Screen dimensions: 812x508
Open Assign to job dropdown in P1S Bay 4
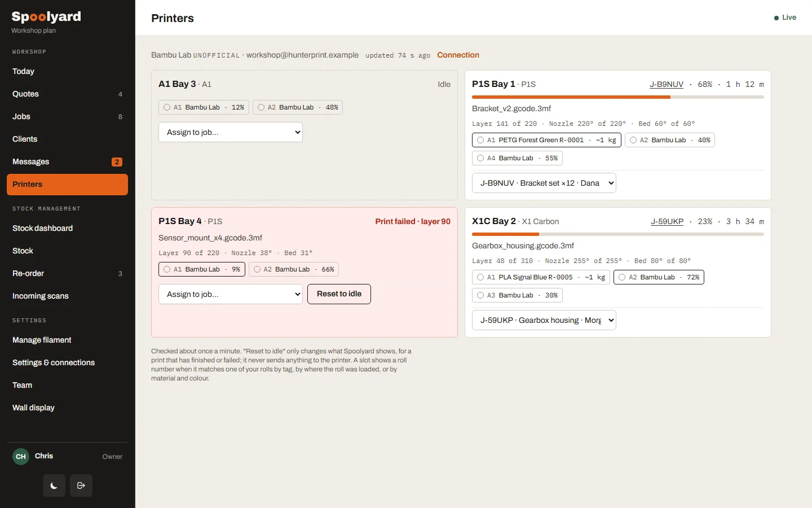click(231, 294)
